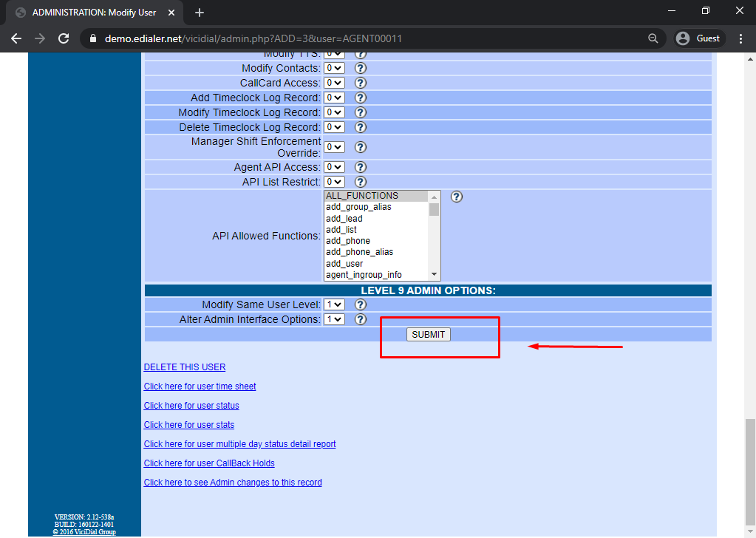The width and height of the screenshot is (756, 538).
Task: Go forward in browser history
Action: [40, 38]
